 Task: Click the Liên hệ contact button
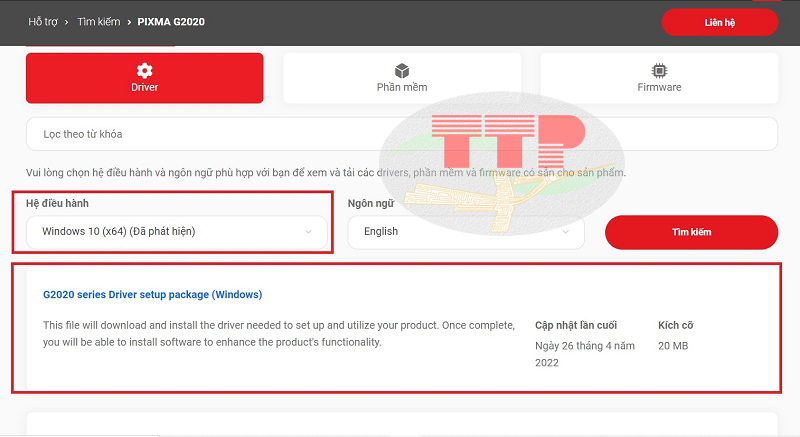click(719, 22)
